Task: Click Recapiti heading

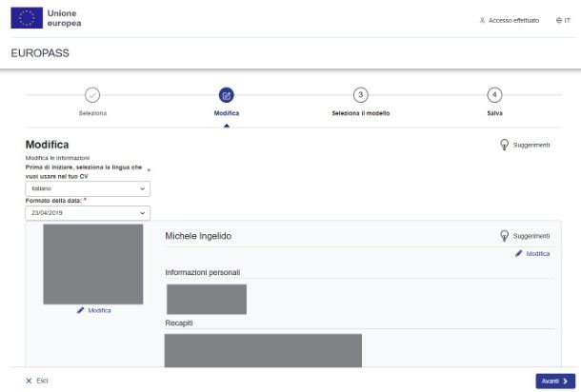Action: tap(179, 323)
